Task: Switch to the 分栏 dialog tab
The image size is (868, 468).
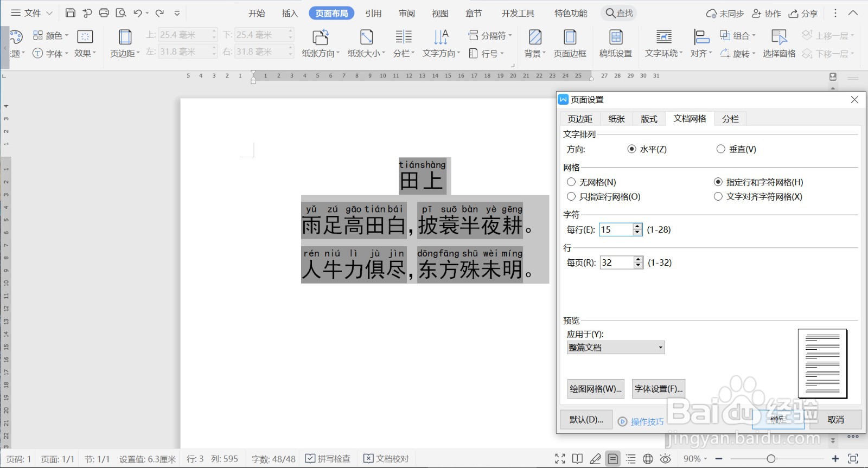Action: [x=730, y=119]
